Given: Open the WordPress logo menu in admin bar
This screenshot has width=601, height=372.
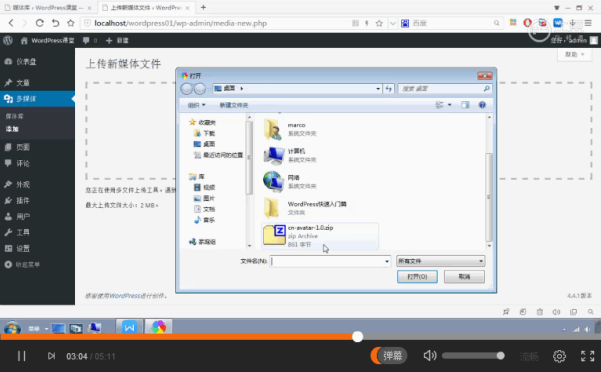Looking at the screenshot, I should click(8, 40).
